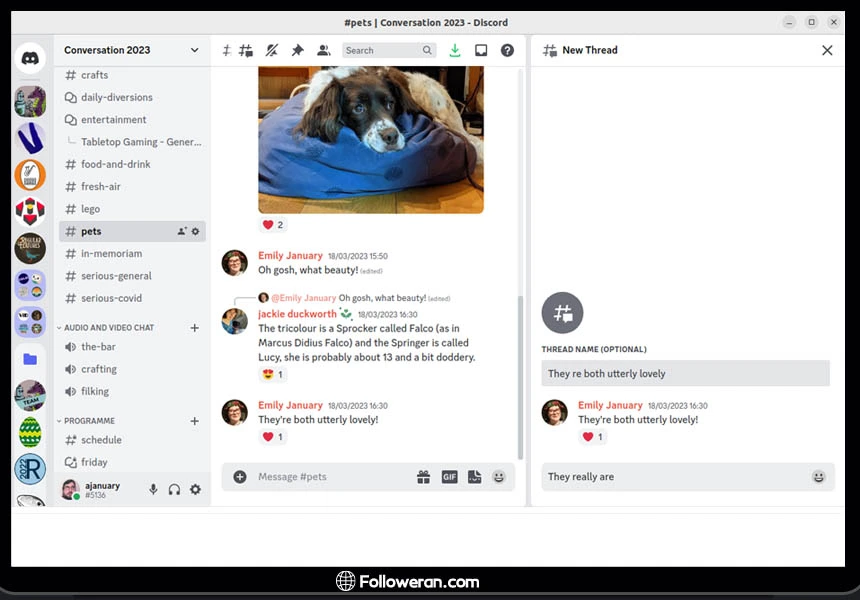Open notification settings bell icon
Screen dimensions: 860x600
click(x=272, y=50)
